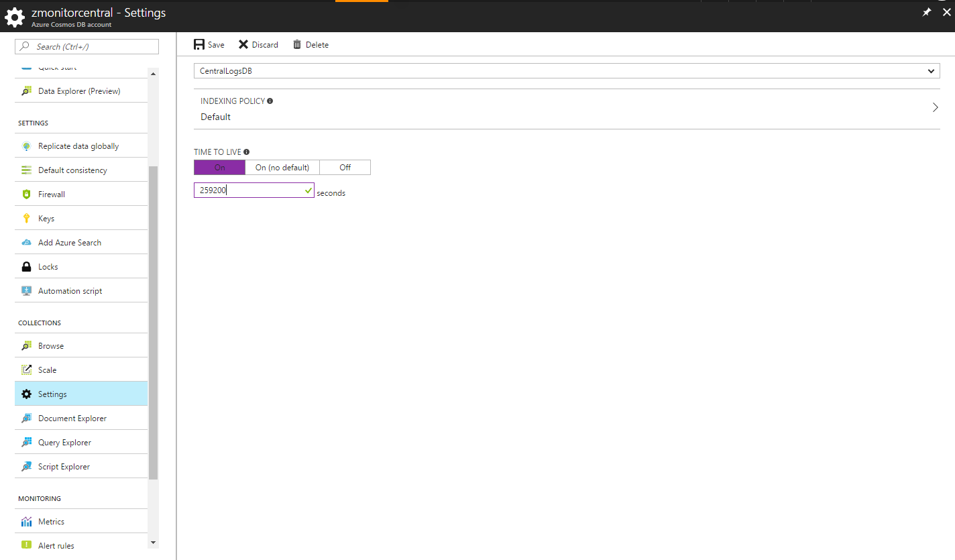Click the Document Explorer icon
Screen dimensions: 955x560
[27, 418]
